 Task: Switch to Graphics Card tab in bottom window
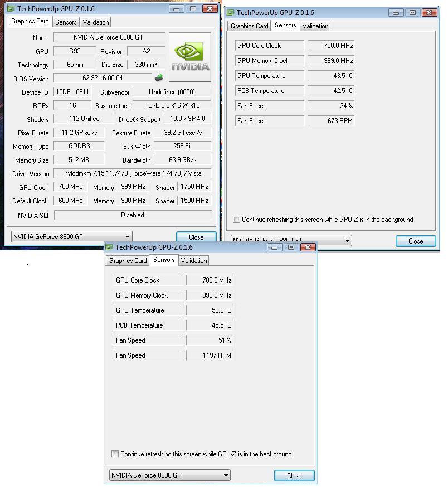[x=128, y=261]
